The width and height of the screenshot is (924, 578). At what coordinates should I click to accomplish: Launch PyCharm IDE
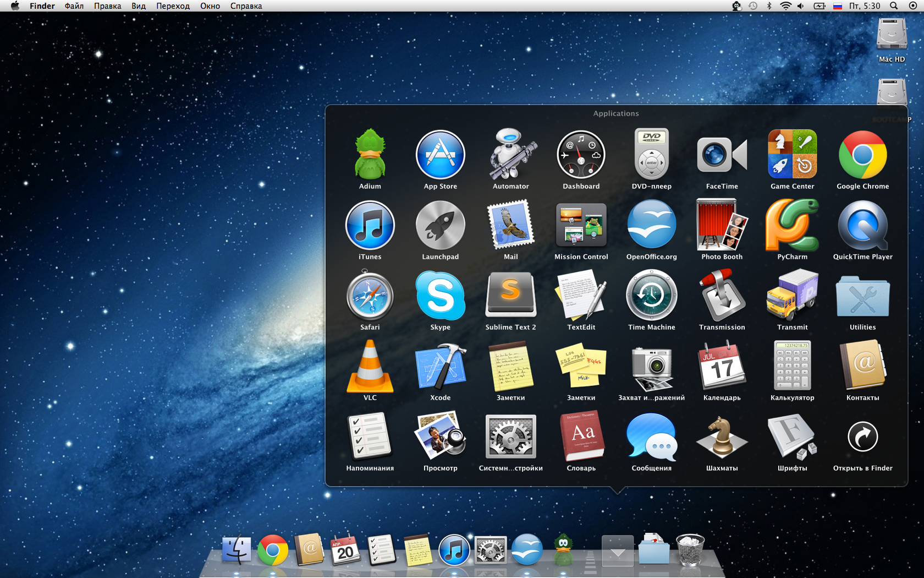pos(793,225)
